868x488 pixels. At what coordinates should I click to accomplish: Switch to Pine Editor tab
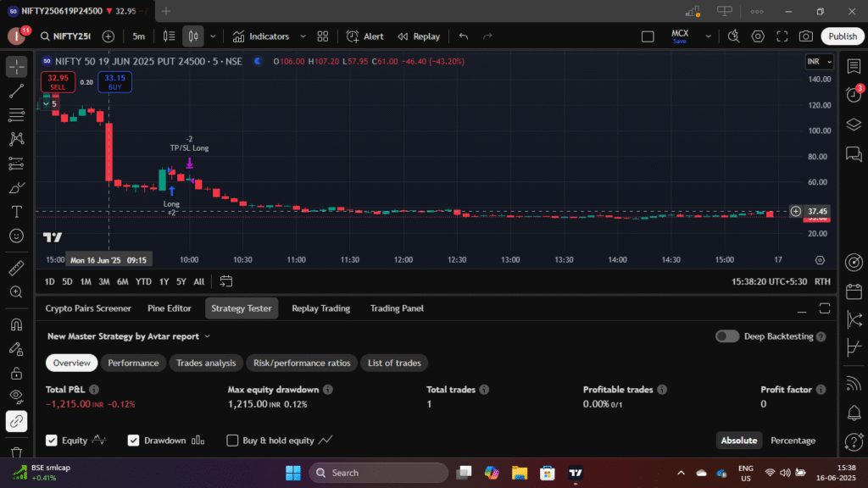coord(170,308)
